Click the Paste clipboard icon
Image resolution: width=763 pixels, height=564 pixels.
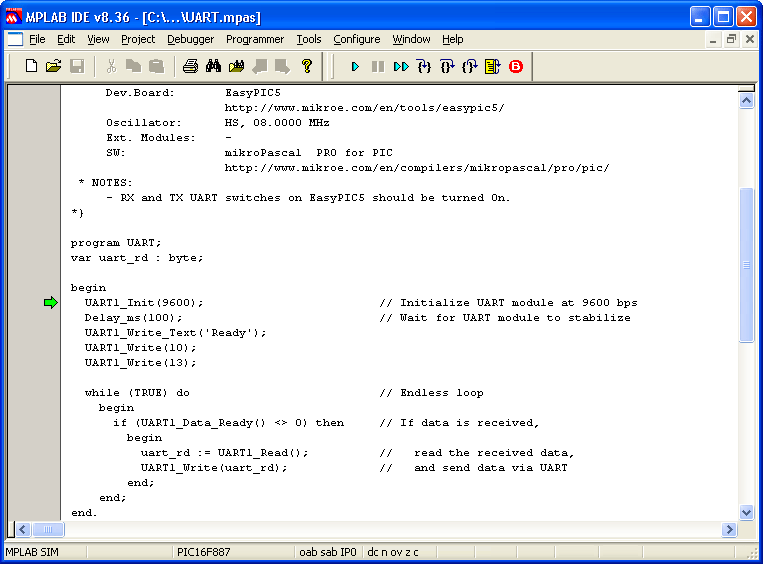point(156,66)
